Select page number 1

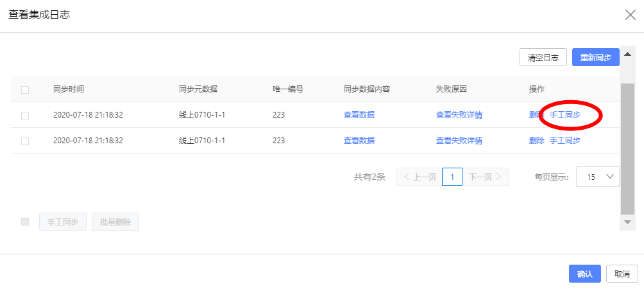coord(452,177)
